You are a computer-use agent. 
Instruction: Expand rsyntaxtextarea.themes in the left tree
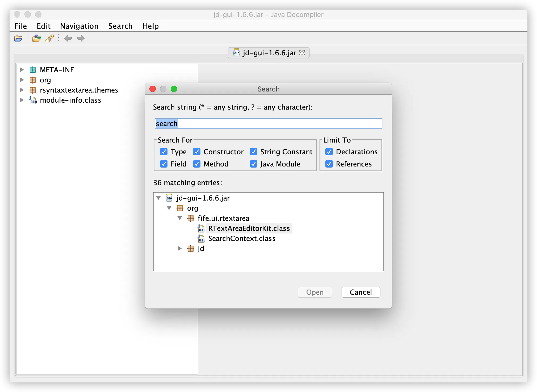coord(22,90)
